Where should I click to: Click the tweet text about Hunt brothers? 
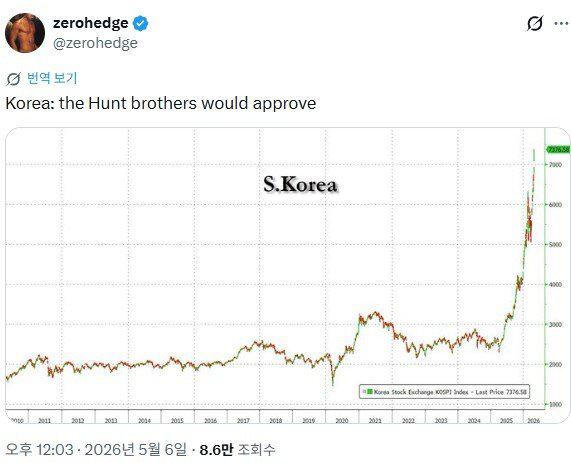point(161,103)
